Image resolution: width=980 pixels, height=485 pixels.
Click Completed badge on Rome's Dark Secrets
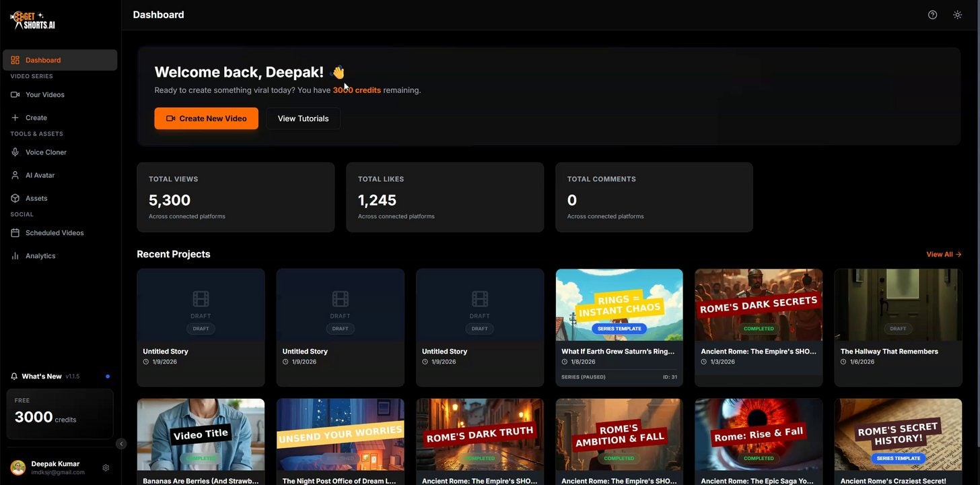click(x=759, y=329)
